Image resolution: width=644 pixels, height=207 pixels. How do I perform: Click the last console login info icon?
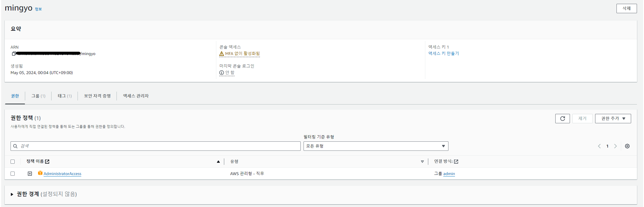pyautogui.click(x=222, y=73)
